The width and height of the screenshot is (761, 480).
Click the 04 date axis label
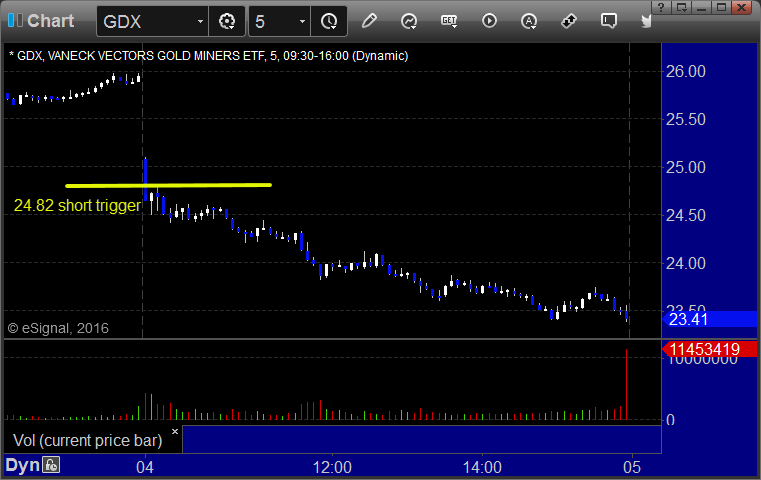[145, 467]
